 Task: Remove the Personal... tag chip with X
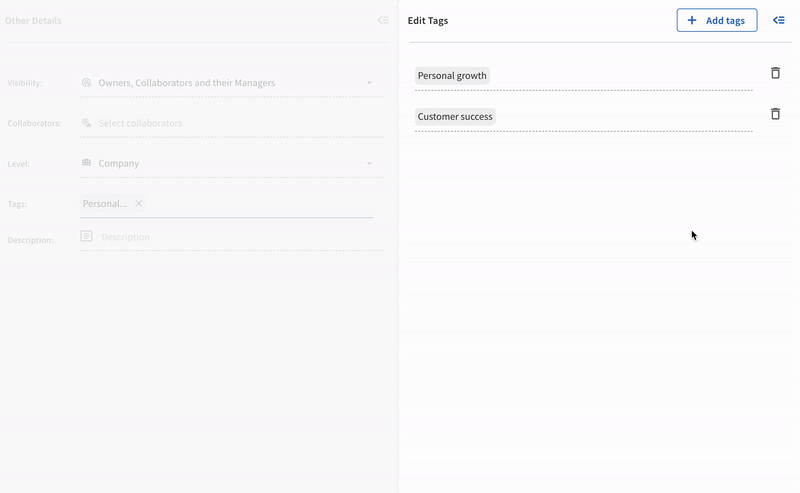click(139, 203)
